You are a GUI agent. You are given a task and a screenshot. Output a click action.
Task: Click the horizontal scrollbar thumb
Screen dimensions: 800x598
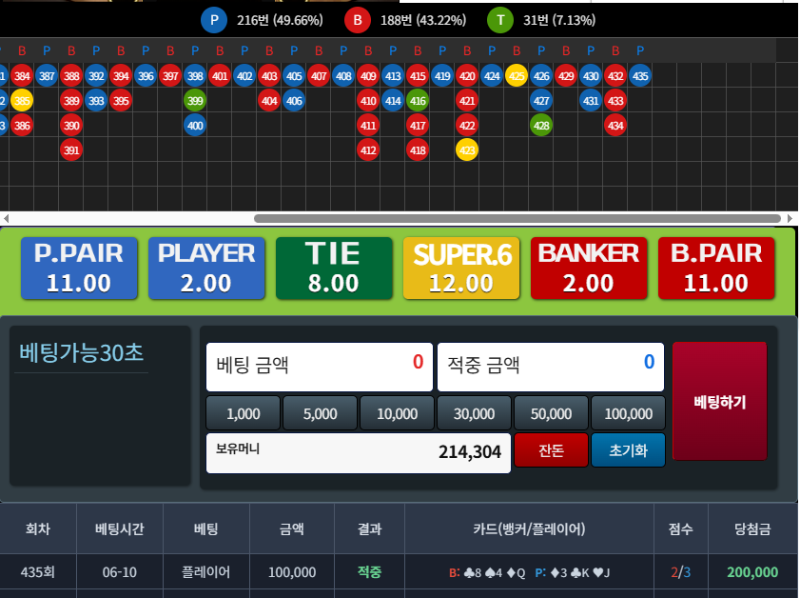coord(517,218)
